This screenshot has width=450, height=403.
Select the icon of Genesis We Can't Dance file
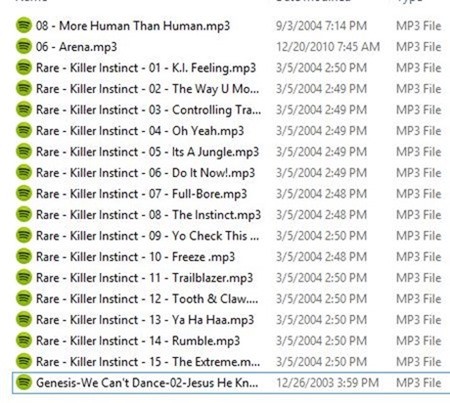[x=24, y=382]
